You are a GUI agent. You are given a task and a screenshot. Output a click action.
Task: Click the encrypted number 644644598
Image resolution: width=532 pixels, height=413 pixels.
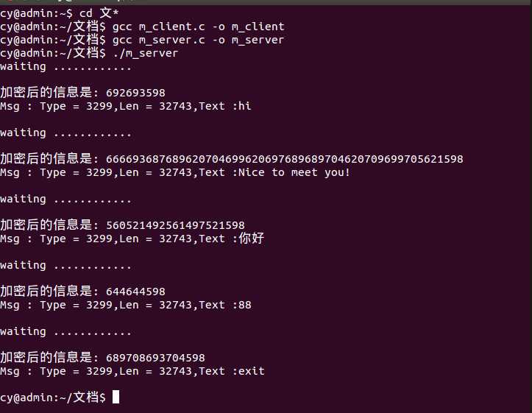[x=135, y=292]
